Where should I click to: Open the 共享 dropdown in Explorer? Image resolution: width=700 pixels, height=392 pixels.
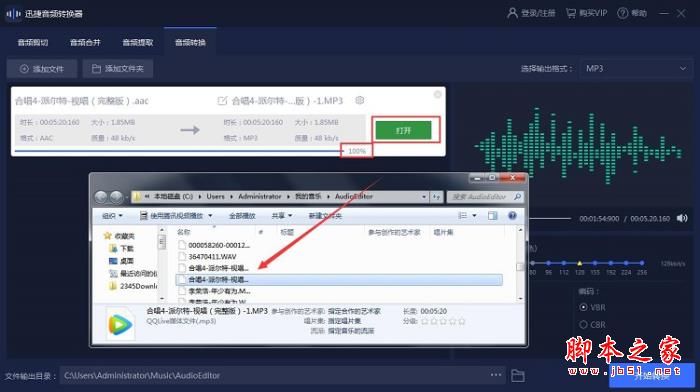(281, 216)
